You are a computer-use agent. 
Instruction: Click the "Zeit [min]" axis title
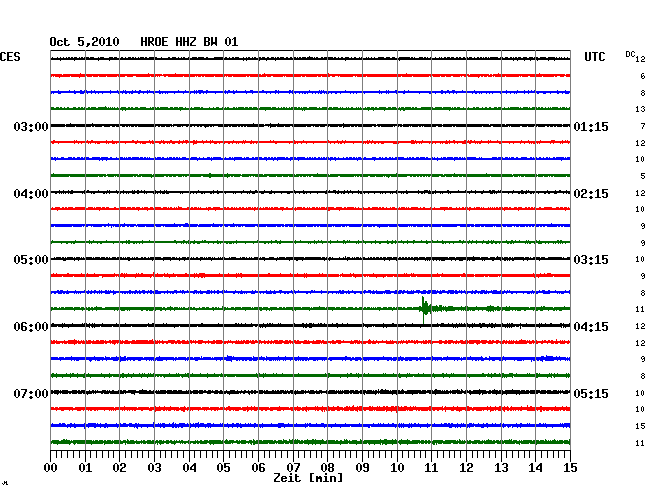click(x=308, y=478)
